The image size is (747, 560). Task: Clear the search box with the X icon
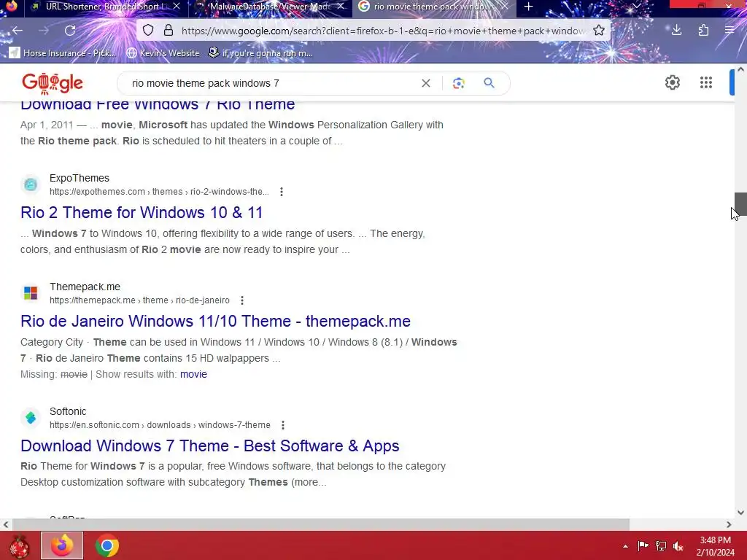[426, 83]
